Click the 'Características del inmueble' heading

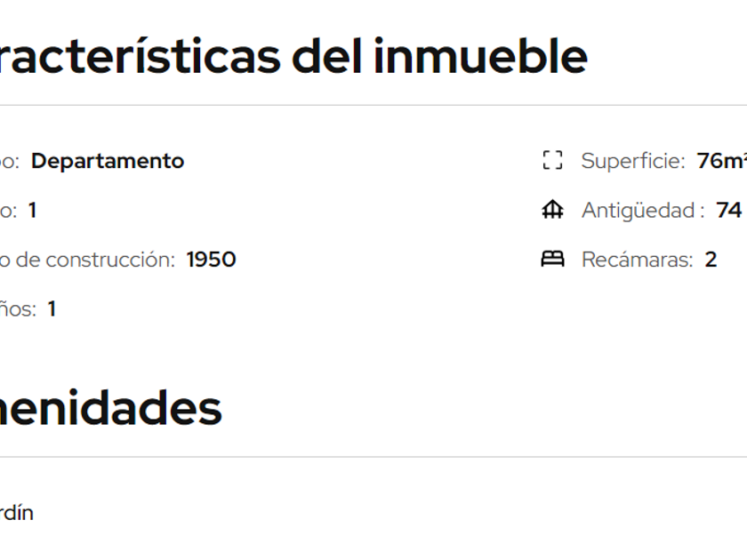point(293,56)
